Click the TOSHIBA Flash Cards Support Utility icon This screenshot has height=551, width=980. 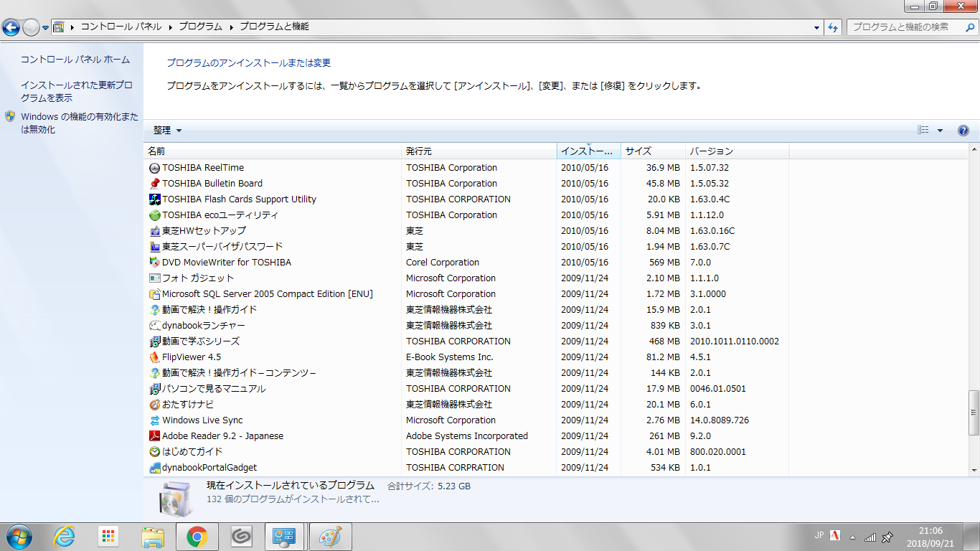(x=155, y=199)
